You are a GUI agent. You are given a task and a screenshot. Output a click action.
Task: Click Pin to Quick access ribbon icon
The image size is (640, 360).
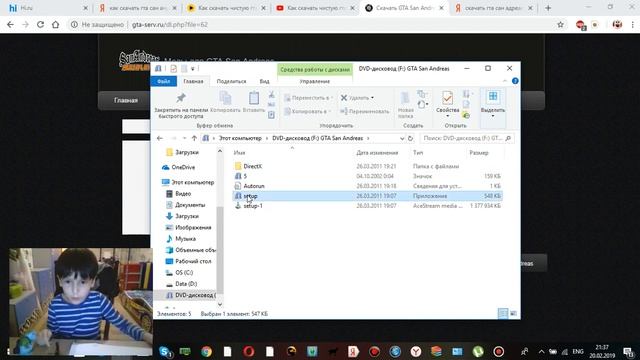(181, 98)
